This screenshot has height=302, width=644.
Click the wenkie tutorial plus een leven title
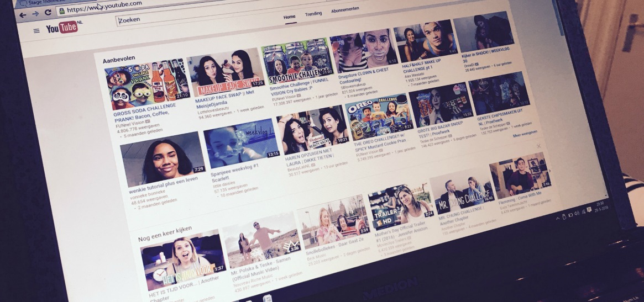coord(164,184)
